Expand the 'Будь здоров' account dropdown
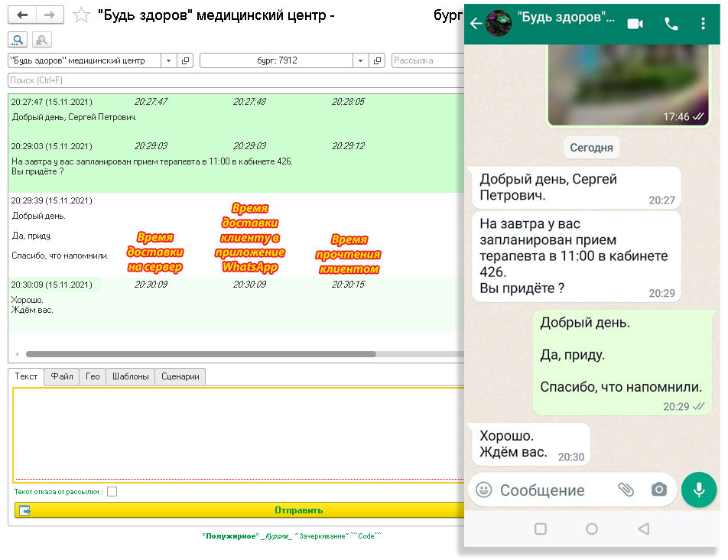 [x=168, y=60]
